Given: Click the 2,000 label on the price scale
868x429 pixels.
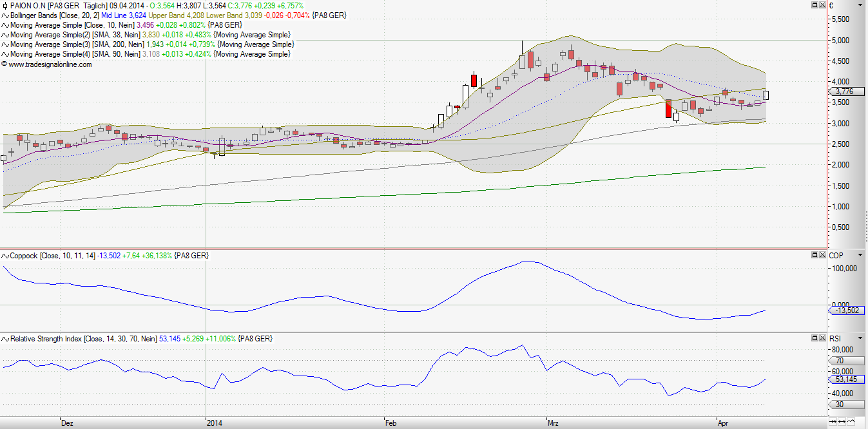Looking at the screenshot, I should (x=841, y=165).
